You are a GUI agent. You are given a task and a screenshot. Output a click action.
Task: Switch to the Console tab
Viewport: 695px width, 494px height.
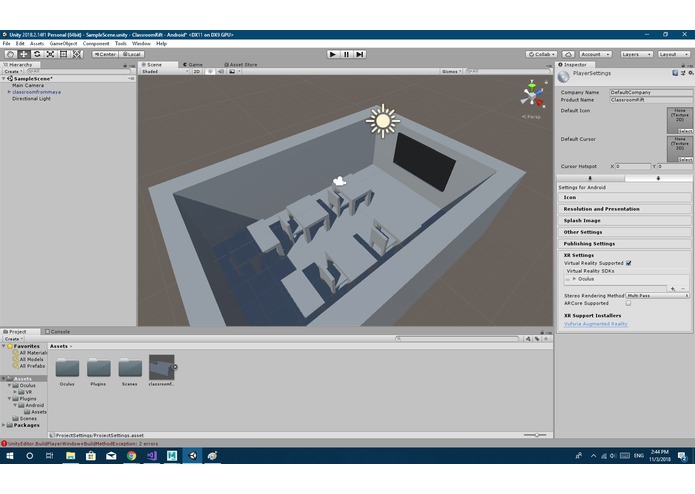(58, 331)
